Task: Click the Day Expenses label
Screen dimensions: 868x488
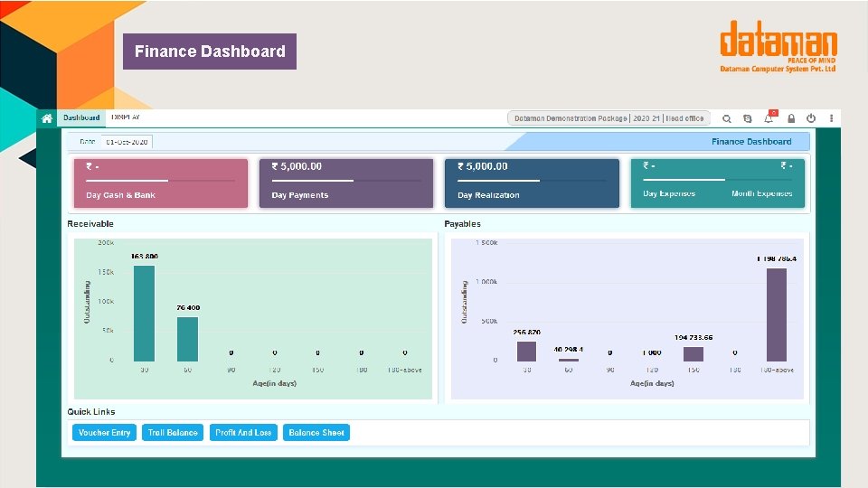Action: (669, 193)
